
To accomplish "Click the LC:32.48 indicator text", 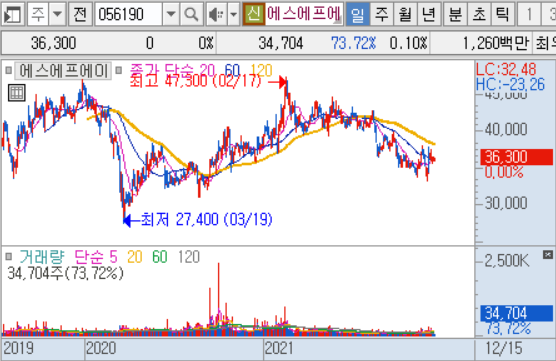I will [x=506, y=69].
